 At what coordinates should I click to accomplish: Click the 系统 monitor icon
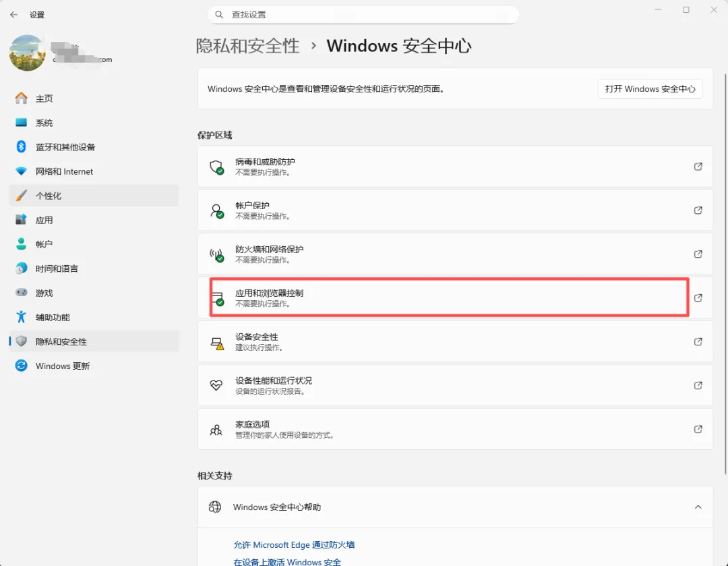[x=21, y=123]
